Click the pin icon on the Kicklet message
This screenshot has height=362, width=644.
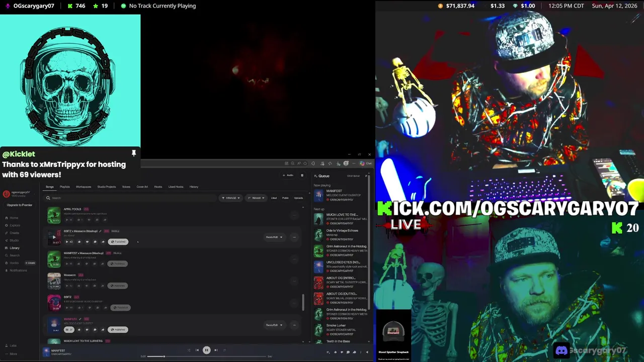[x=134, y=153]
